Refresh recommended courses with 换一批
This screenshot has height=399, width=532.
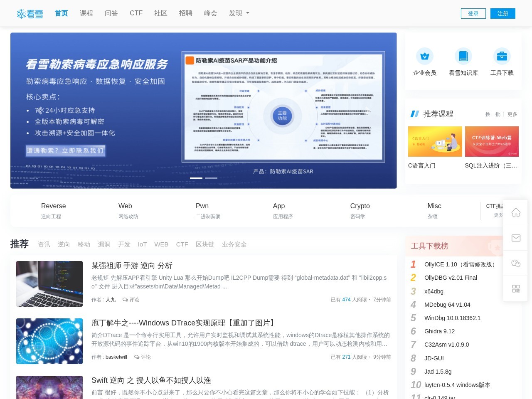click(493, 114)
